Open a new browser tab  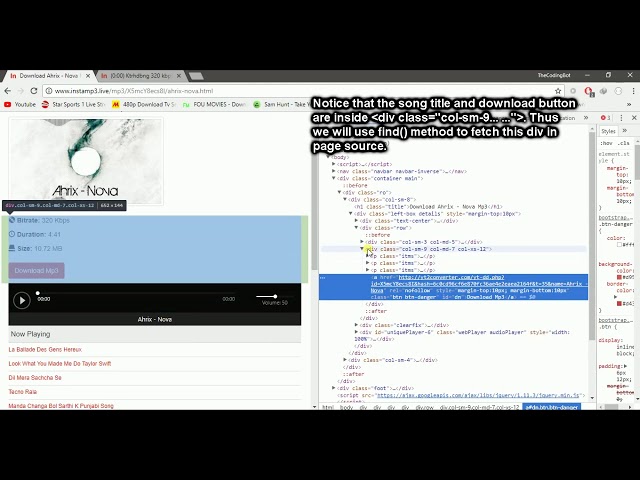(196, 76)
